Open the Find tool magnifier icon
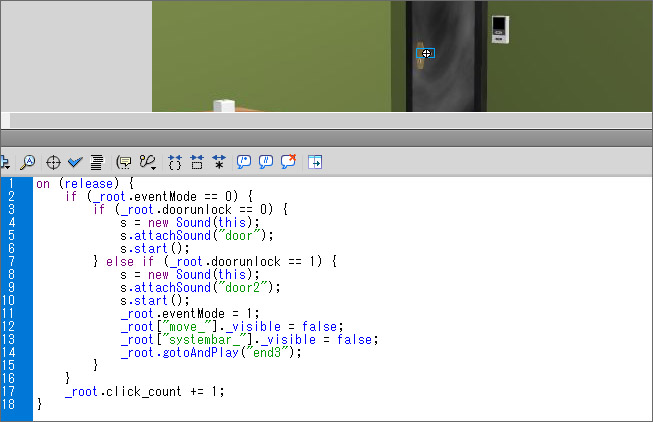Image resolution: width=653 pixels, height=422 pixels. click(x=28, y=162)
